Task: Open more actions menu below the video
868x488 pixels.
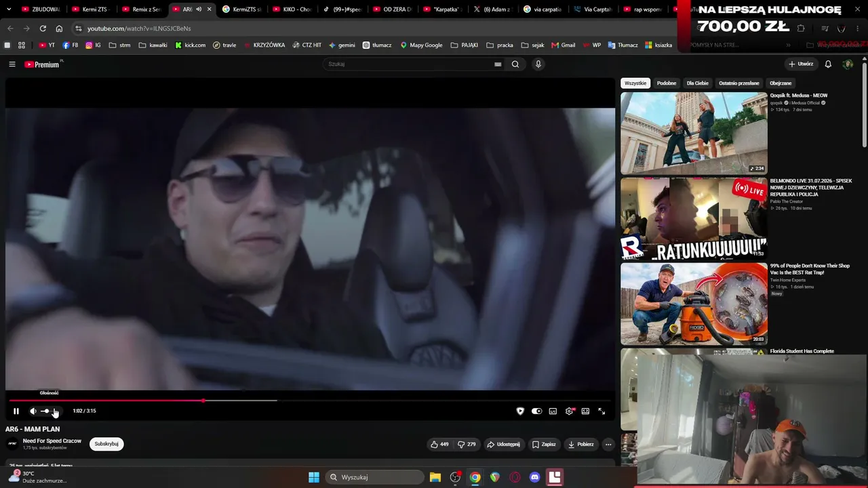Action: tap(608, 445)
